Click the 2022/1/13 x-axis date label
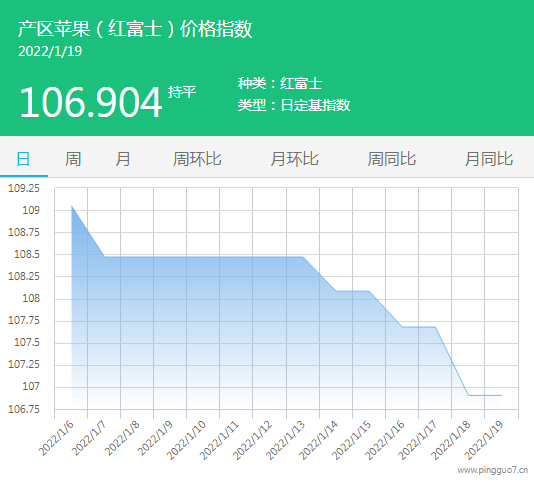This screenshot has height=482, width=534. [x=285, y=440]
